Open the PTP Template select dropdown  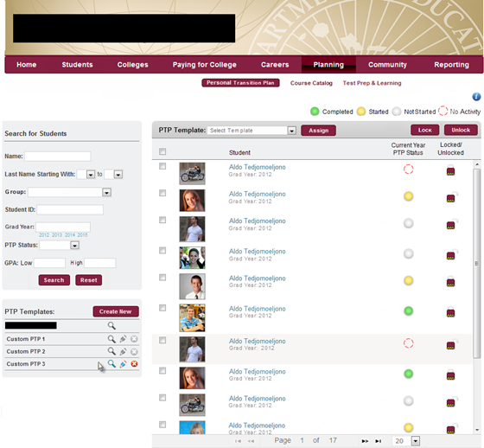pos(252,131)
